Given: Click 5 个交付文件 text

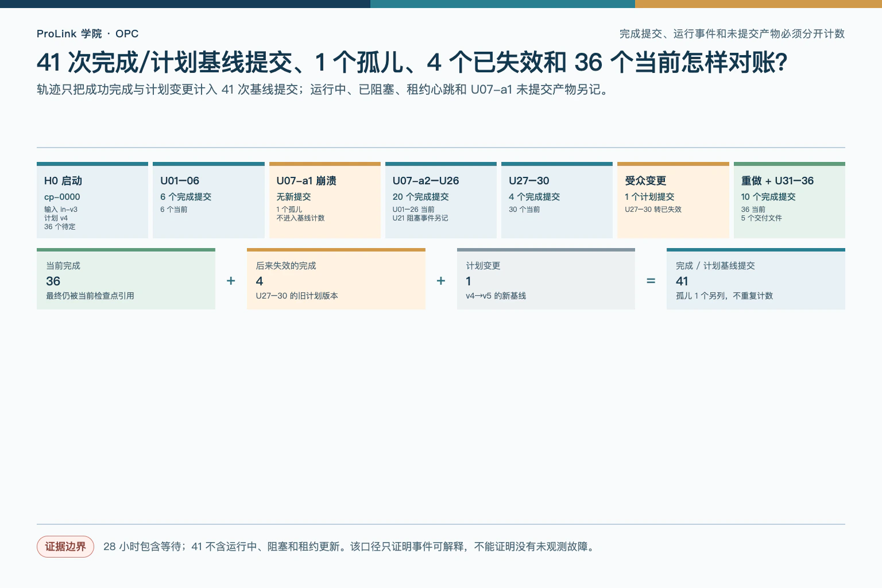Looking at the screenshot, I should [761, 218].
